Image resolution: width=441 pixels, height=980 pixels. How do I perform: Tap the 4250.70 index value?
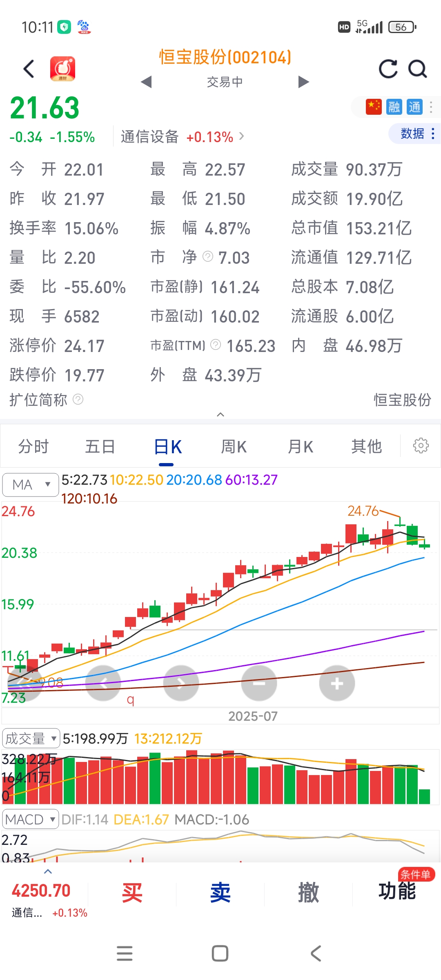[x=41, y=891]
